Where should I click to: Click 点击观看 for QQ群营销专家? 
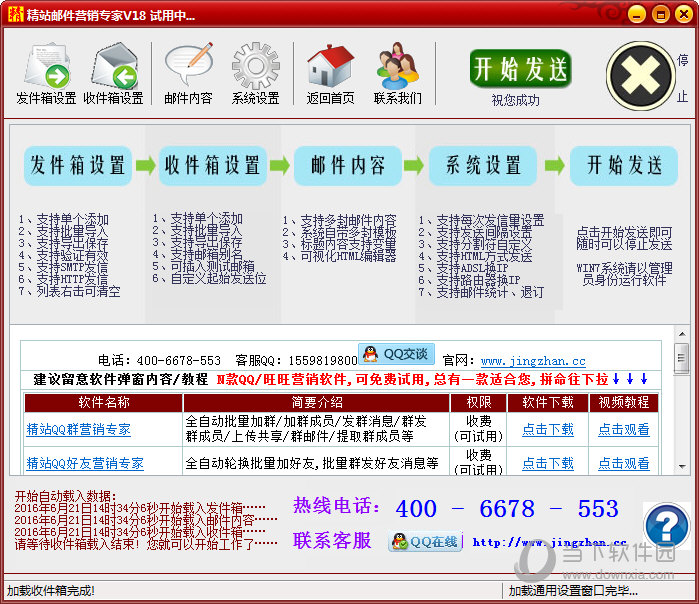coord(624,429)
